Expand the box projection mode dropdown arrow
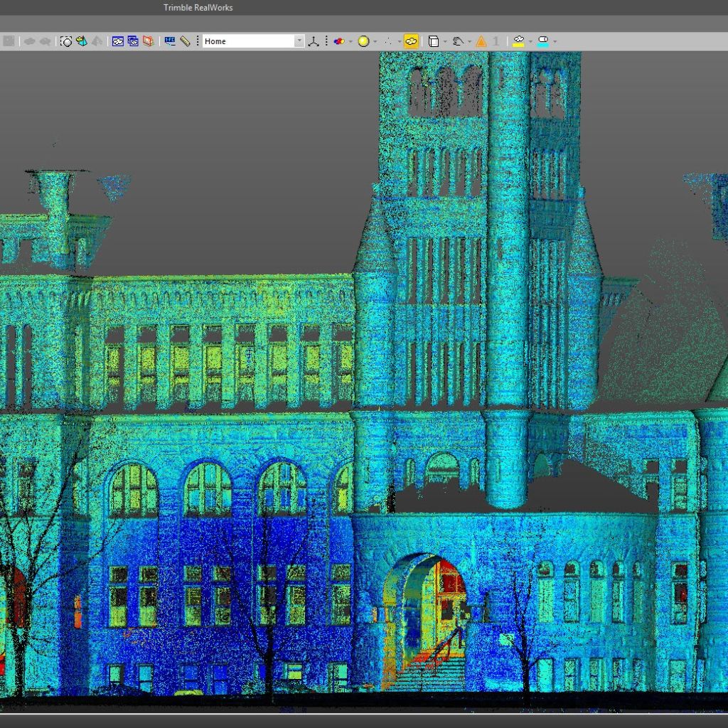728x728 pixels. click(x=445, y=41)
